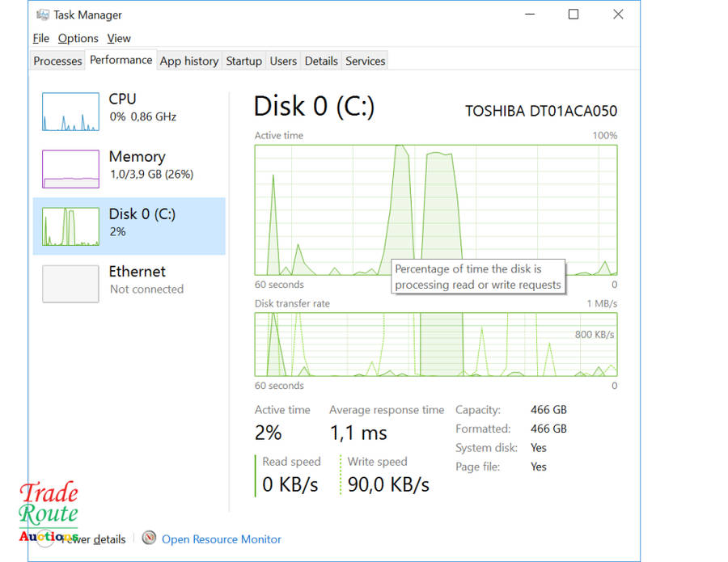Image resolution: width=728 pixels, height=562 pixels.
Task: Click the Disk active time graph
Action: point(435,209)
